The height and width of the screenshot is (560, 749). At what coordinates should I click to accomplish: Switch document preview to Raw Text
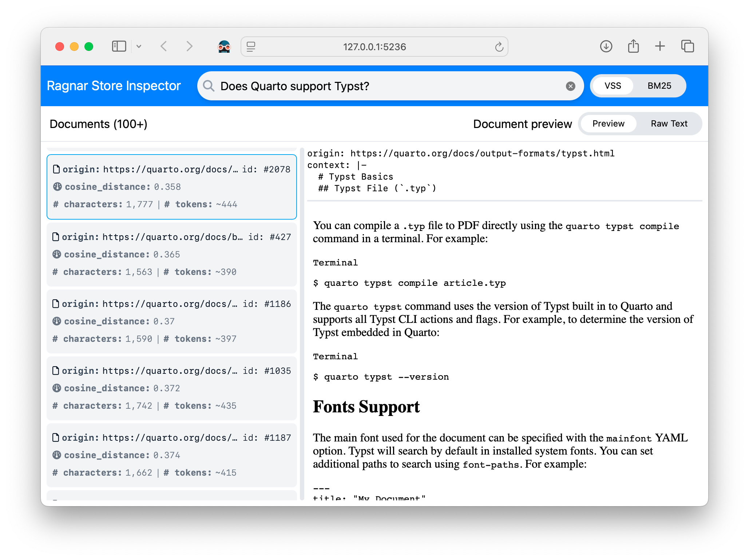[x=669, y=123]
